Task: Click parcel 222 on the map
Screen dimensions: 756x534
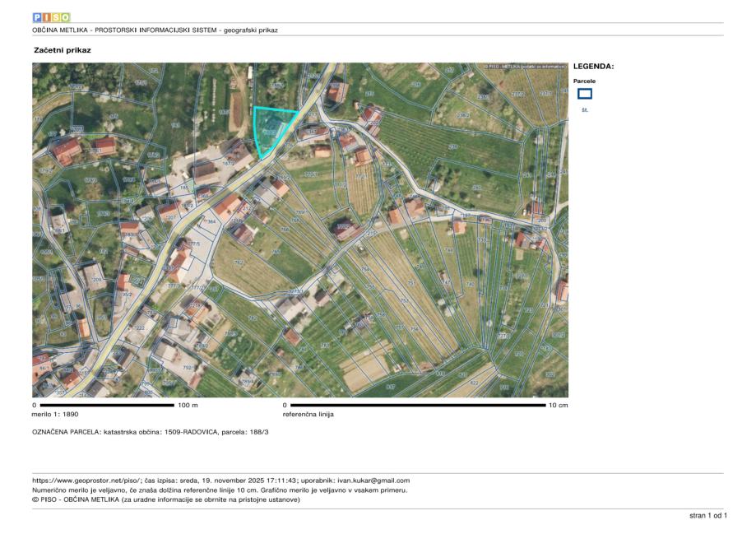Action: click(140, 327)
